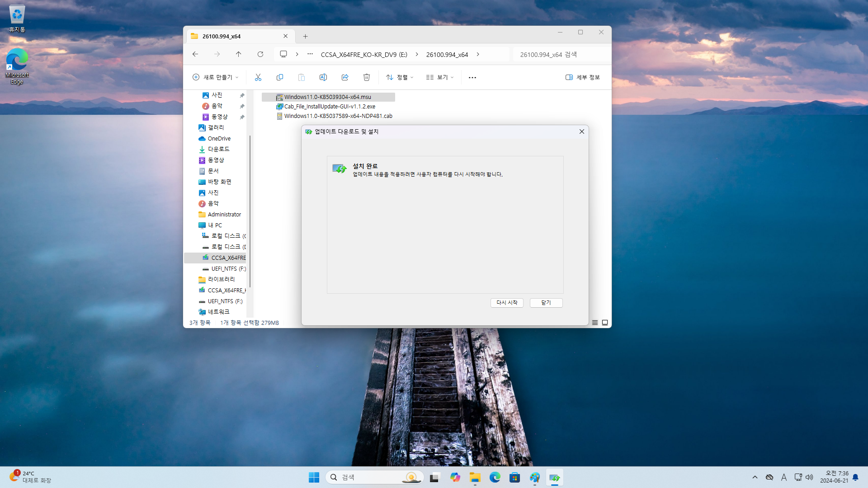
Task: Expand the 보기 view dropdown
Action: (440, 77)
